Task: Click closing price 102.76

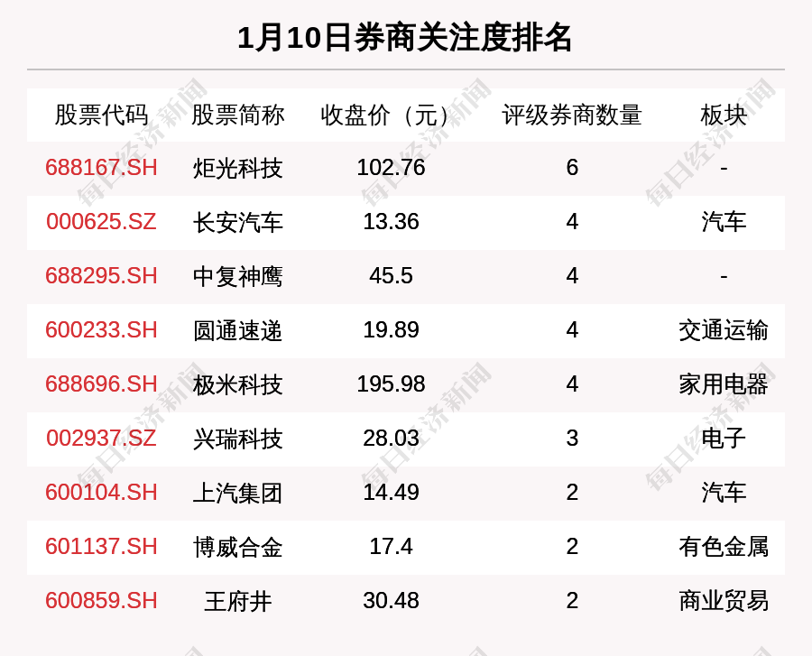Action: point(391,168)
